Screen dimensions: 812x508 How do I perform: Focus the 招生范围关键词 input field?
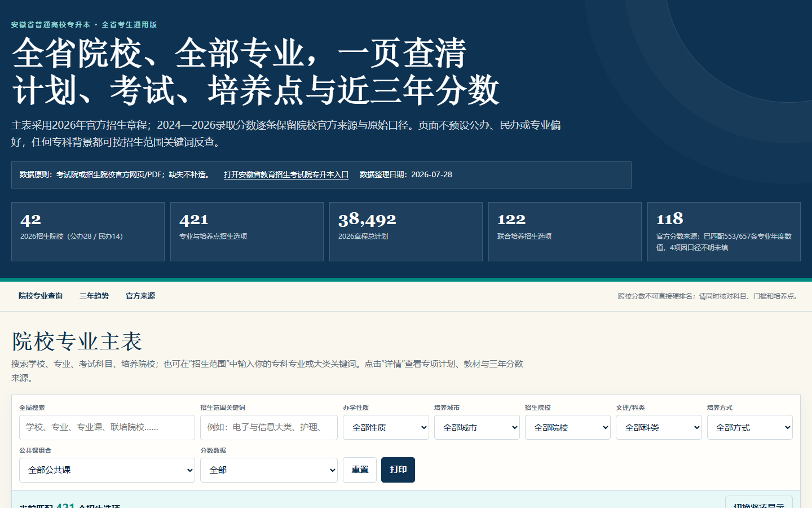[x=269, y=427]
